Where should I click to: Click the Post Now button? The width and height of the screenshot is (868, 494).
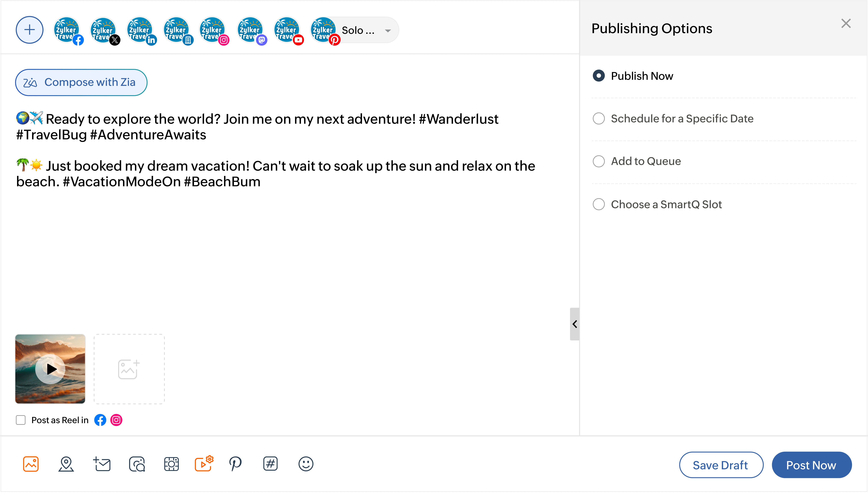pyautogui.click(x=811, y=465)
